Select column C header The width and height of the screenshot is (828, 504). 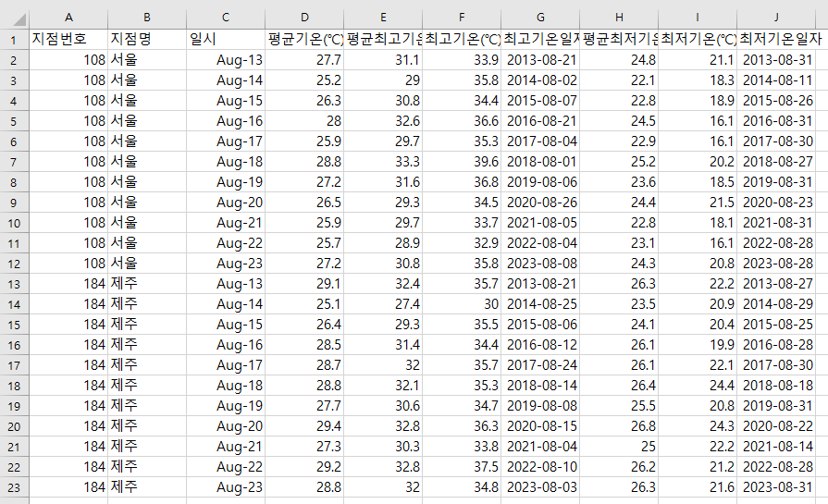click(226, 18)
